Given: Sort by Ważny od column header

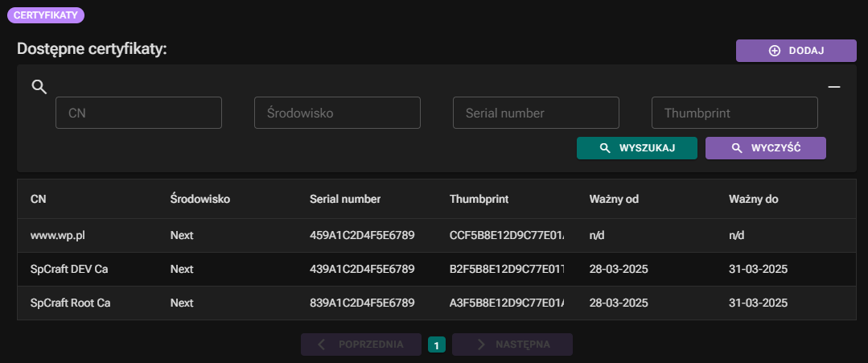Looking at the screenshot, I should point(614,199).
